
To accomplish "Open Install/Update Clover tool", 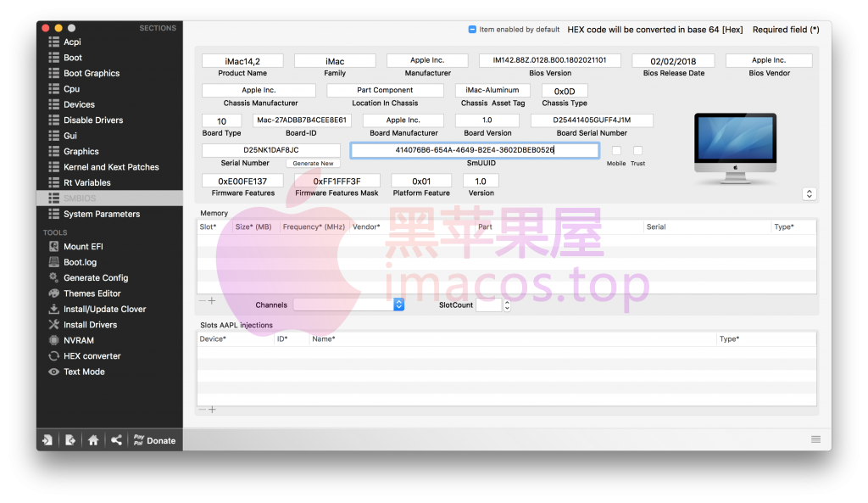I will click(109, 309).
